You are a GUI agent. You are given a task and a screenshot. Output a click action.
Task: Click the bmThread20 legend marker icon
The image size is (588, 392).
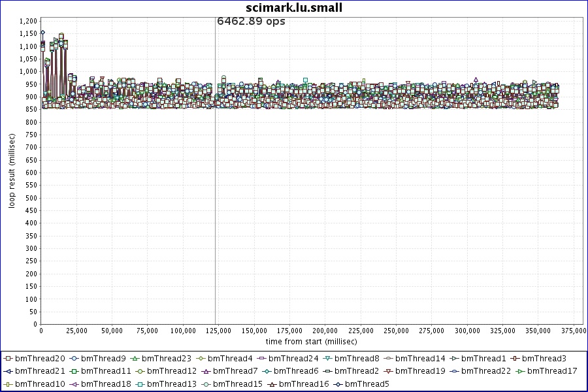[x=8, y=359]
